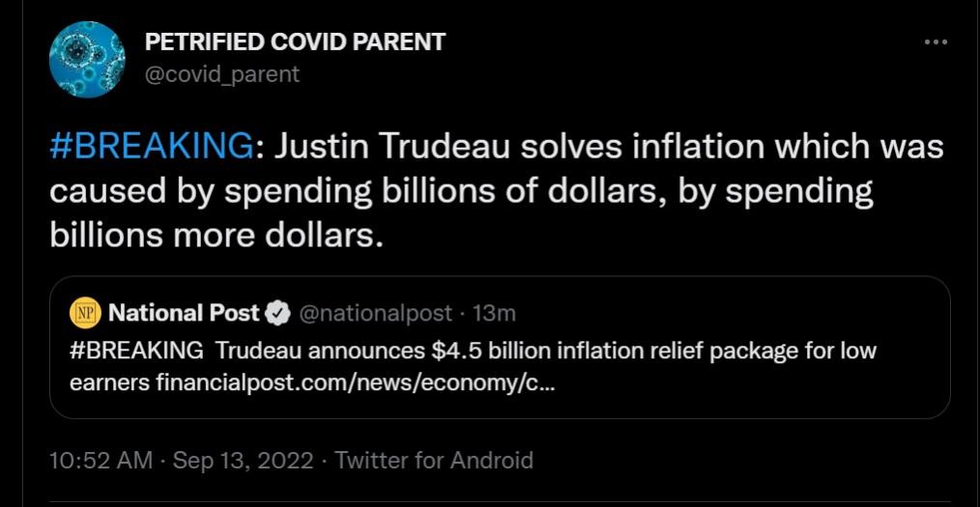Open the three-dot more options menu
Viewport: 980px width, 507px height.
tap(936, 42)
